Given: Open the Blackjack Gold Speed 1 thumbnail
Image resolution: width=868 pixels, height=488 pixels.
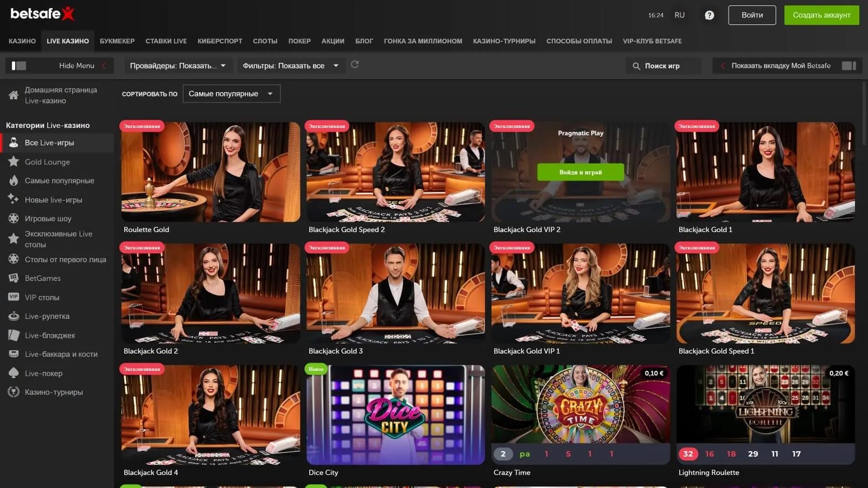Looking at the screenshot, I should click(x=765, y=293).
